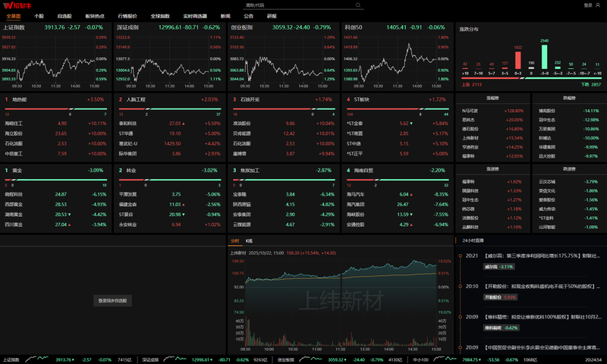Click the down arrow next to 湖南黄金 price

tap(69, 215)
